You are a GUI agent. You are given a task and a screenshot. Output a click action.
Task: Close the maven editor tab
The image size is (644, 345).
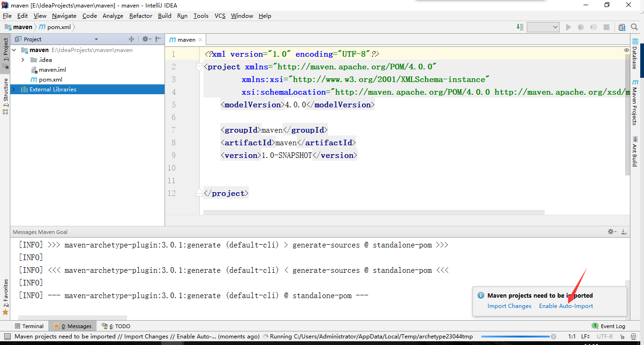pos(200,40)
